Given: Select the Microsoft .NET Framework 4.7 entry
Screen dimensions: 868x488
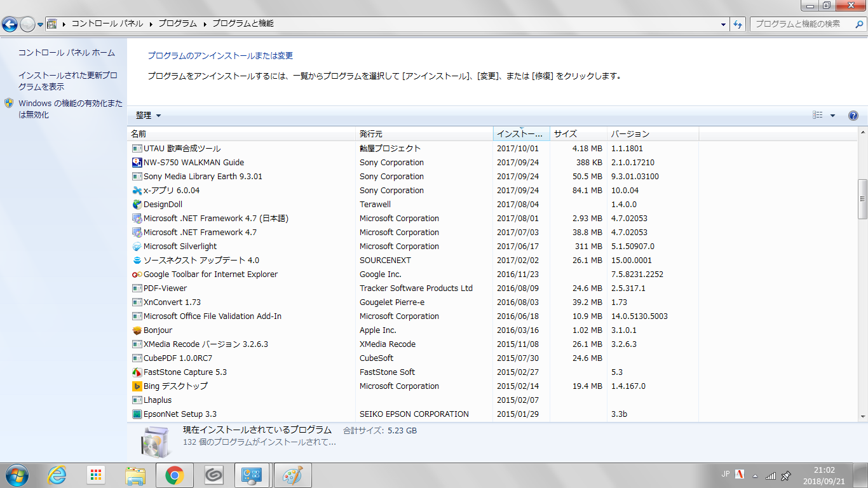Looking at the screenshot, I should pyautogui.click(x=200, y=233).
